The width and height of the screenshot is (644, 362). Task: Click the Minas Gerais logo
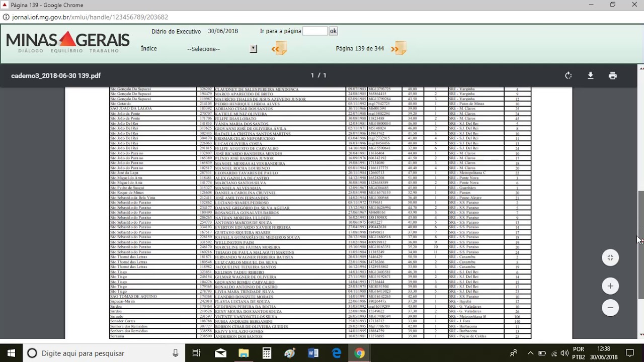(68, 42)
